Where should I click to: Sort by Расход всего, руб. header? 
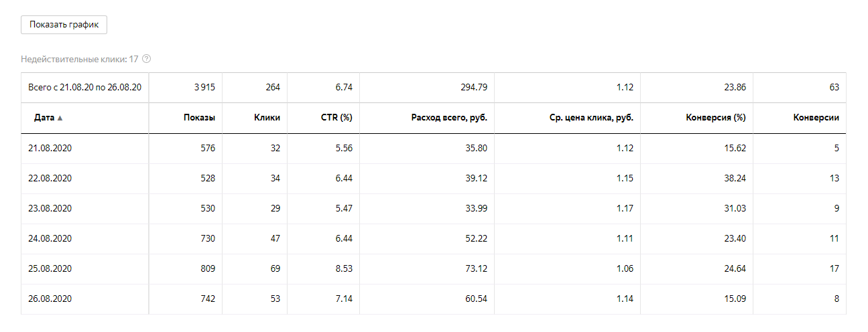448,118
